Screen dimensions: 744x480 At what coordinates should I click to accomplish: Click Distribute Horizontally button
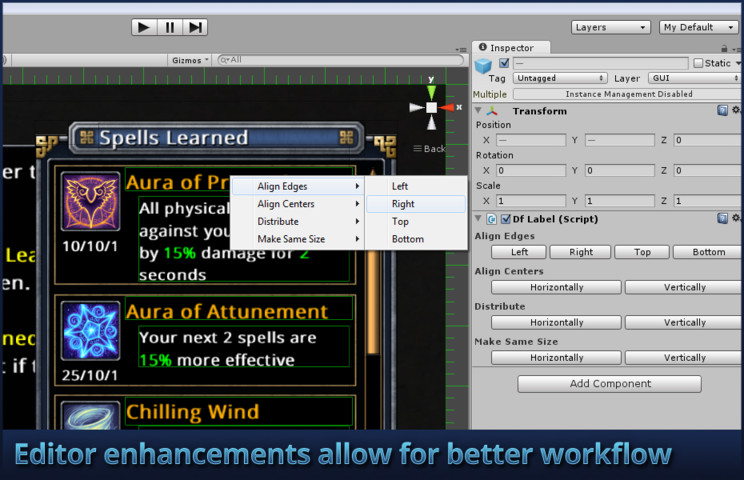point(556,323)
